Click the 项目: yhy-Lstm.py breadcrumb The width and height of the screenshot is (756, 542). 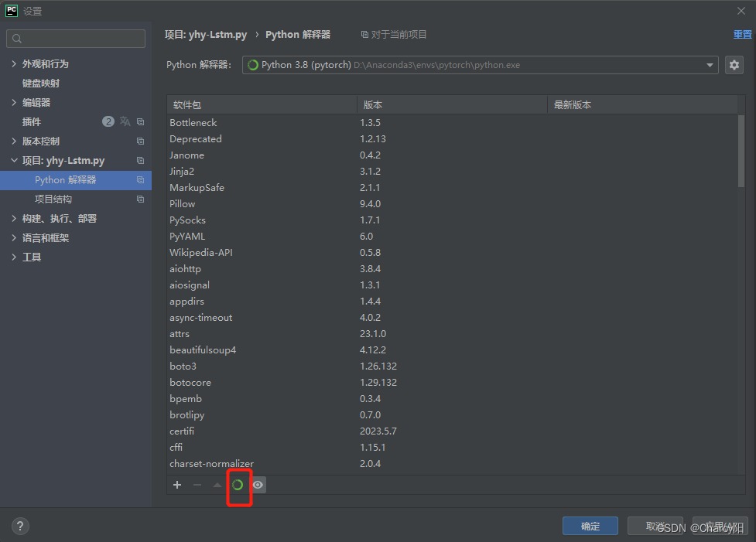206,35
